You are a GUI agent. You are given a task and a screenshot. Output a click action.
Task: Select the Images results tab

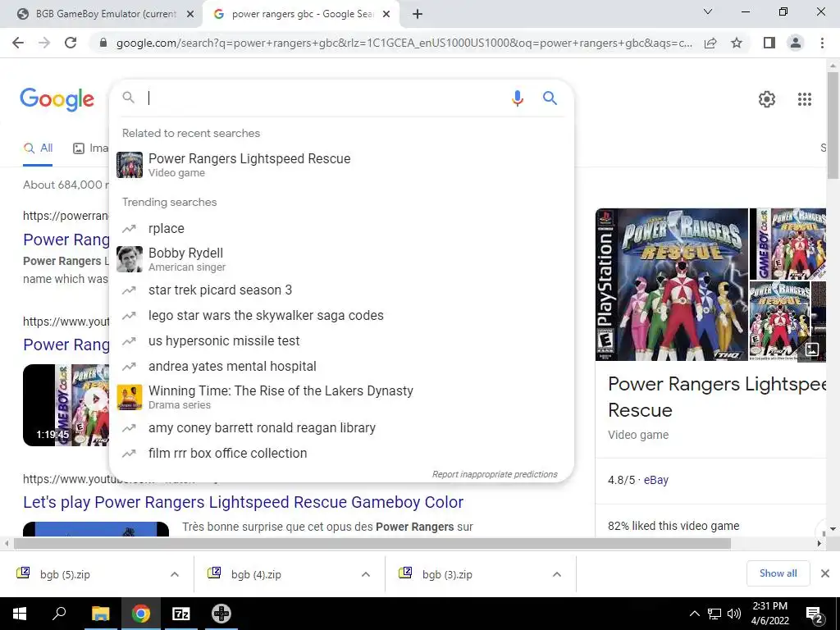pos(90,148)
